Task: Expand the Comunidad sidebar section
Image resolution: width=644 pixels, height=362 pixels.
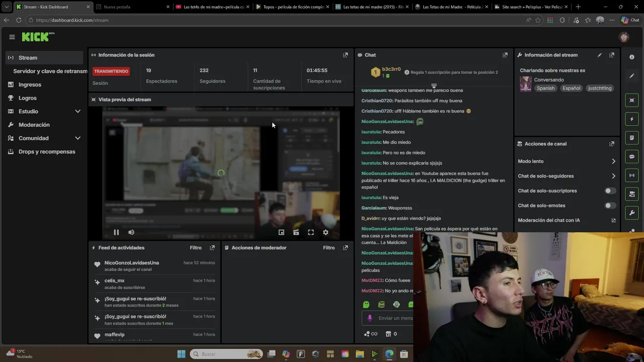Action: (78, 138)
